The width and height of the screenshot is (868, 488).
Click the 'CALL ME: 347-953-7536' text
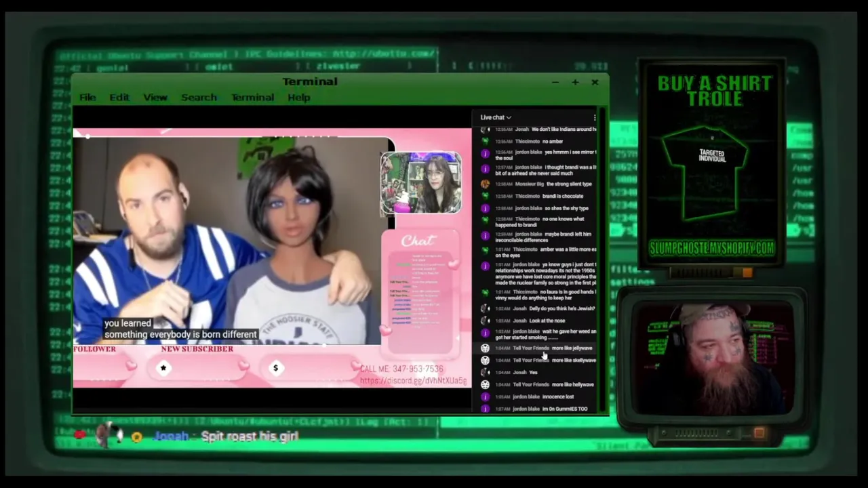[401, 369]
